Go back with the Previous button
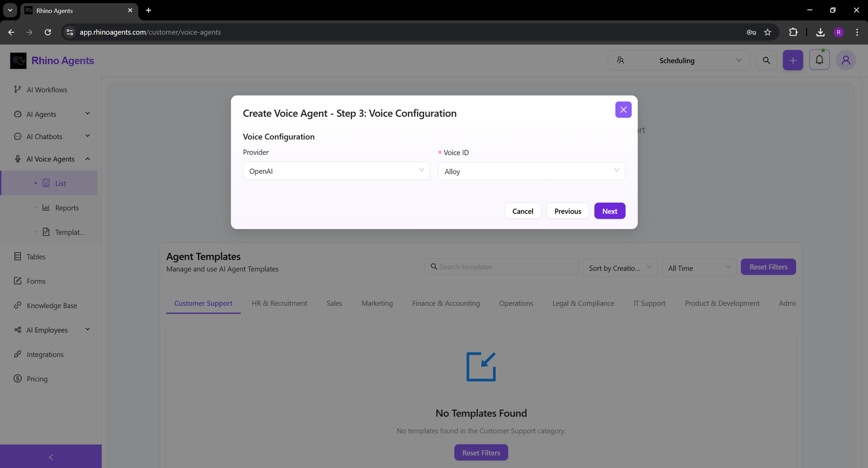The height and width of the screenshot is (468, 868). pyautogui.click(x=567, y=211)
